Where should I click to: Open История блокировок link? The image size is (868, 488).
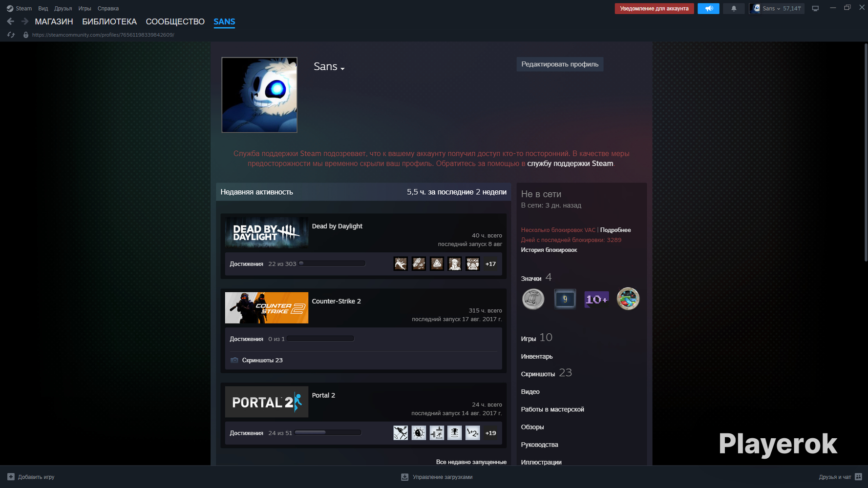[x=549, y=250]
